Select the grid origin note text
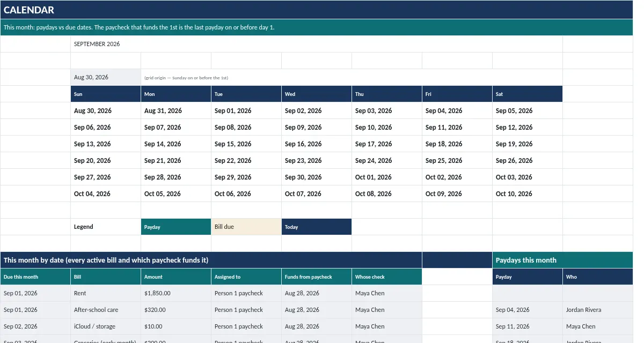The image size is (644, 343). [186, 78]
